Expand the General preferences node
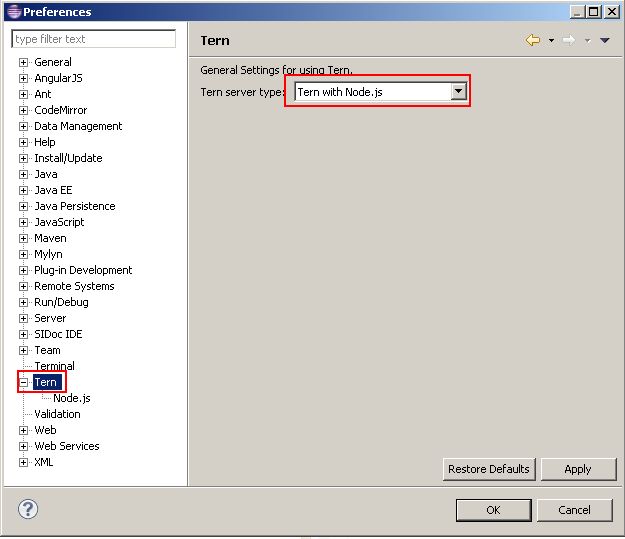Viewport: 625px width, 539px height. point(24,62)
